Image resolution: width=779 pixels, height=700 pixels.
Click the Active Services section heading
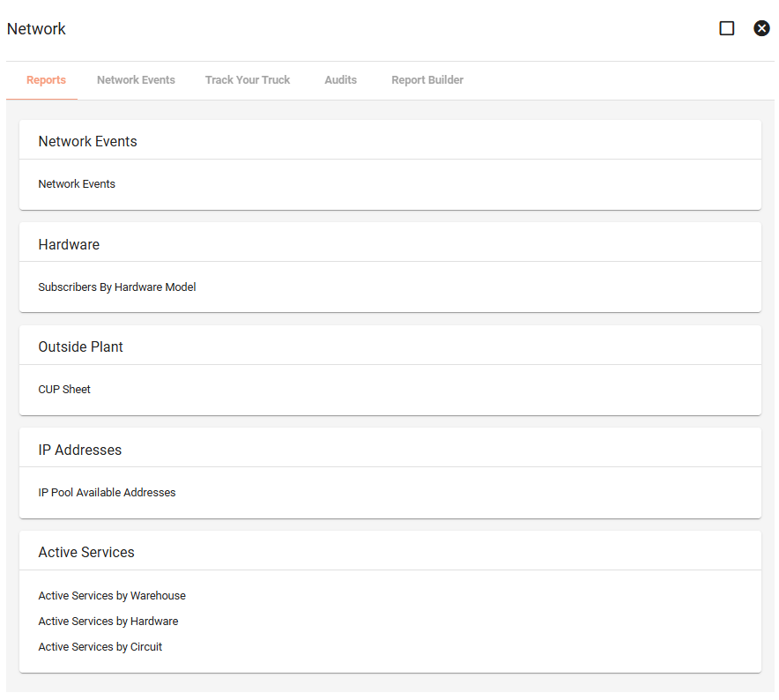(x=86, y=552)
